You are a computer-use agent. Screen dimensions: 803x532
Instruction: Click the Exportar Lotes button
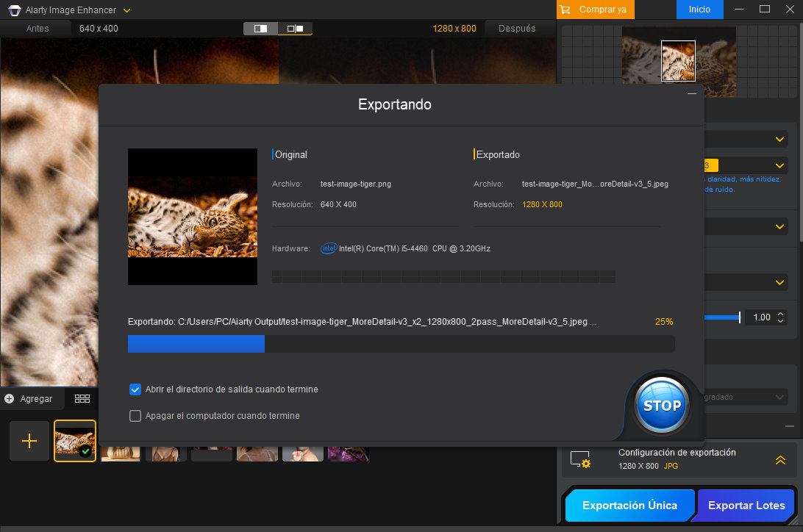(746, 506)
